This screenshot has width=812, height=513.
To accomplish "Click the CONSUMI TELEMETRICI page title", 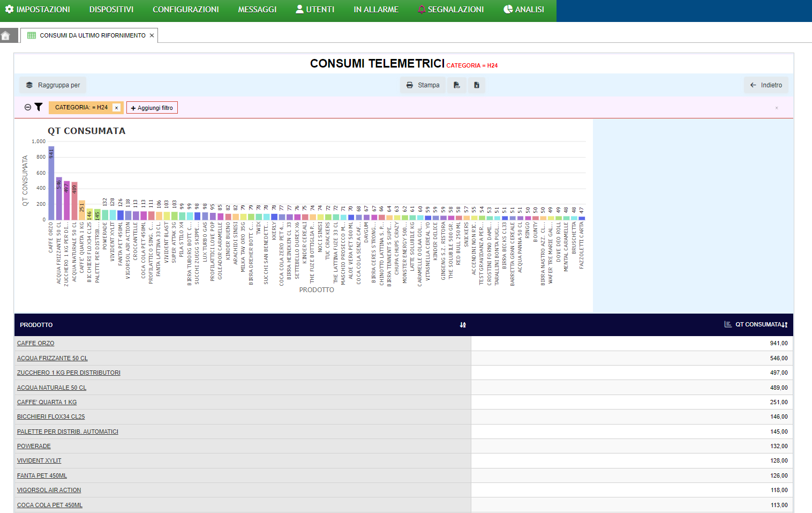I will (x=377, y=64).
